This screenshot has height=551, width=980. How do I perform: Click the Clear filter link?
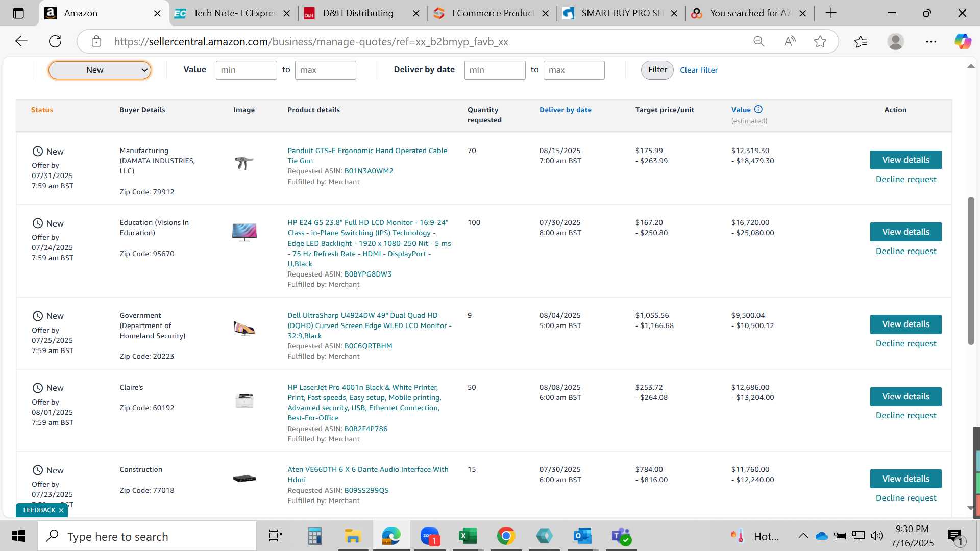click(699, 70)
